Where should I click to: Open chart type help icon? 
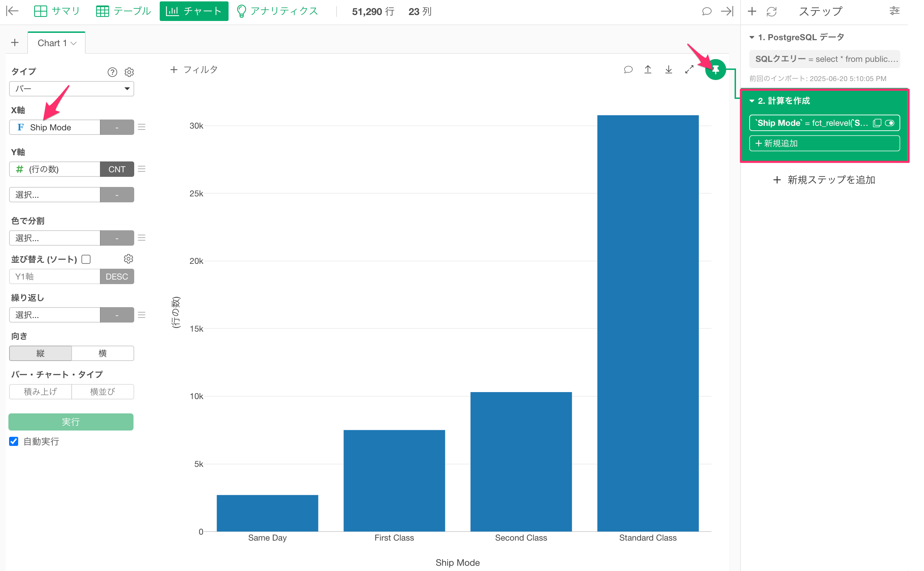pos(112,72)
